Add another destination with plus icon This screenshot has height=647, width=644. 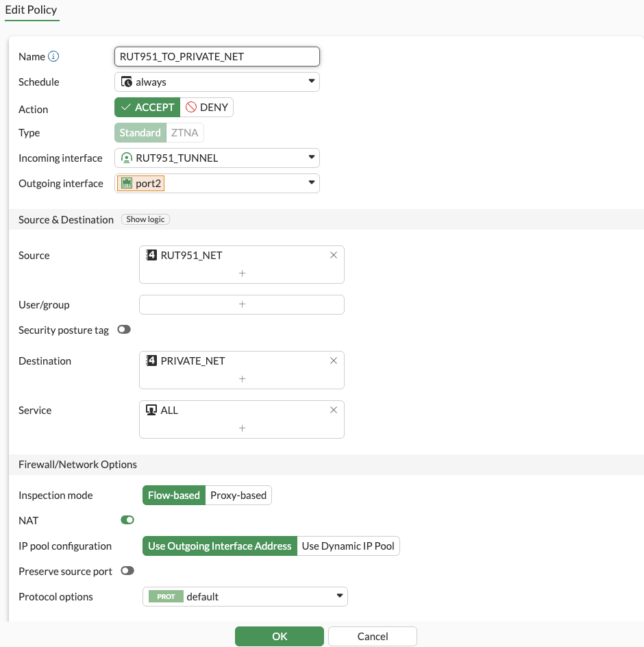tap(242, 379)
